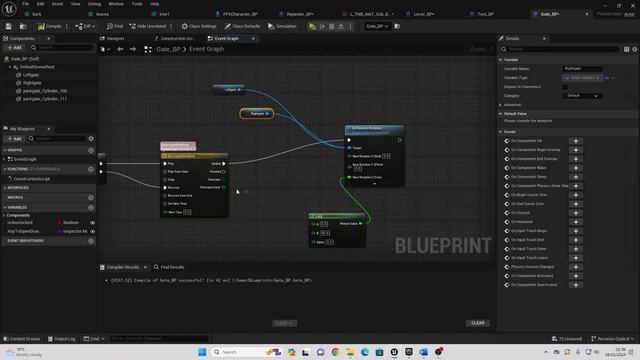The width and height of the screenshot is (640, 360).
Task: Toggle Hide Unrelated nodes
Action: coord(147,26)
